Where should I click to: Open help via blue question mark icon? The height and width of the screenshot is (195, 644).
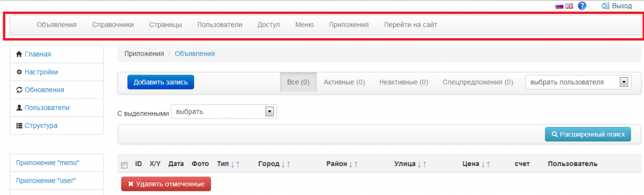click(582, 6)
